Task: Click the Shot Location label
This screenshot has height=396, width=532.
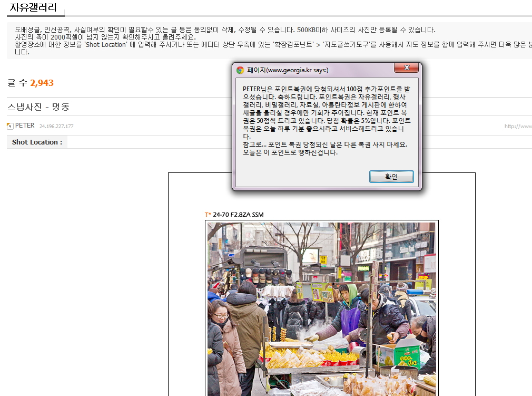Action: click(x=37, y=142)
